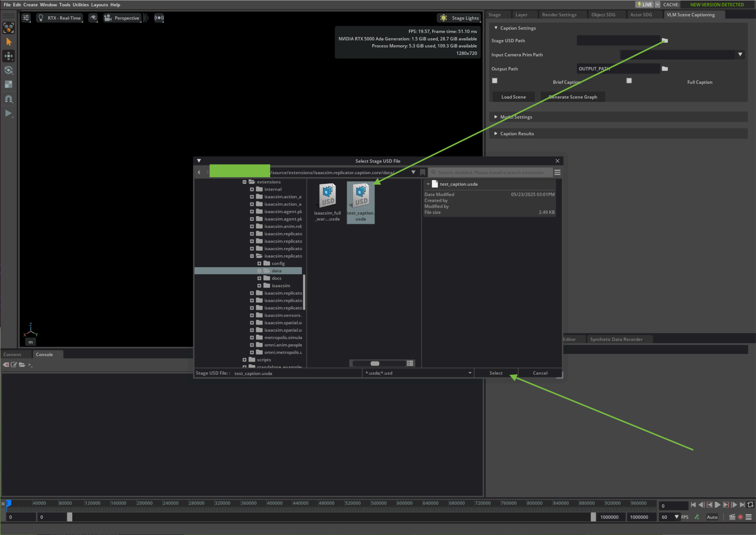Click the timeline loop playback icon
Screen dimensions: 756x535
[x=751, y=504]
